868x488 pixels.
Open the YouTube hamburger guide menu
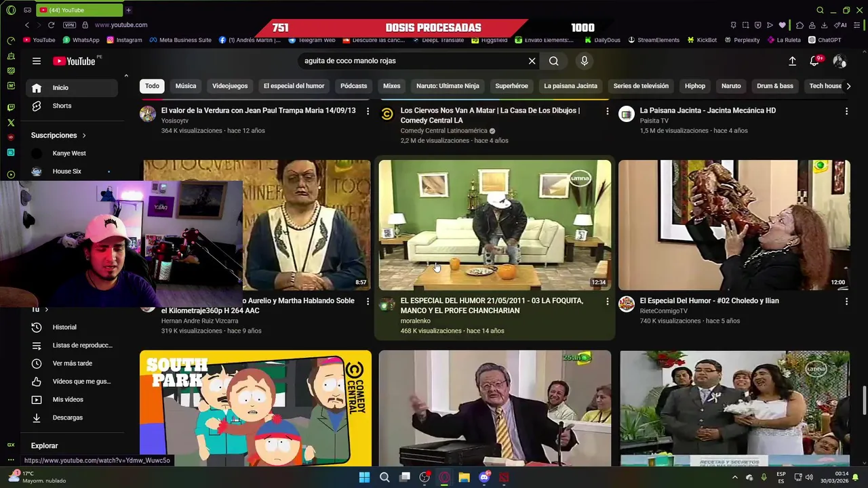coord(37,61)
